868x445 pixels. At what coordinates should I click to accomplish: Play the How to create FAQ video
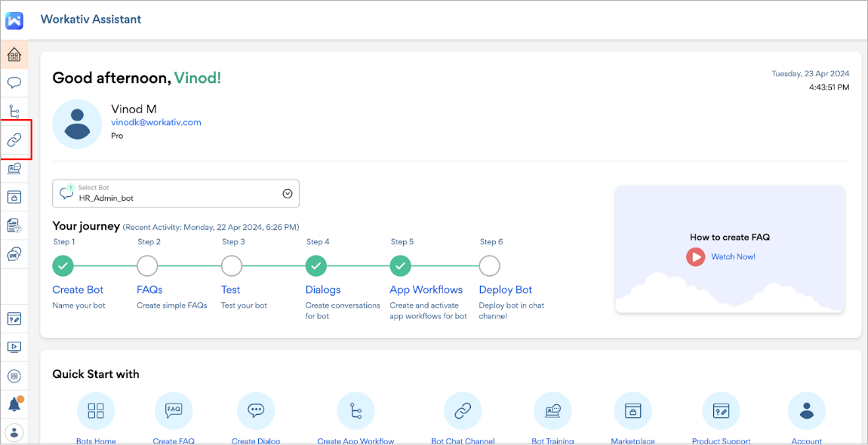pos(695,256)
